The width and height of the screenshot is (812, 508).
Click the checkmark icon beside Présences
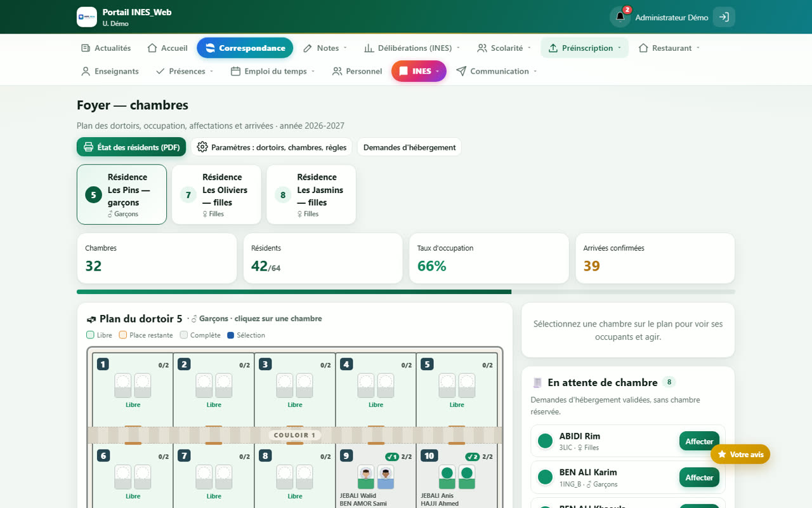(160, 71)
